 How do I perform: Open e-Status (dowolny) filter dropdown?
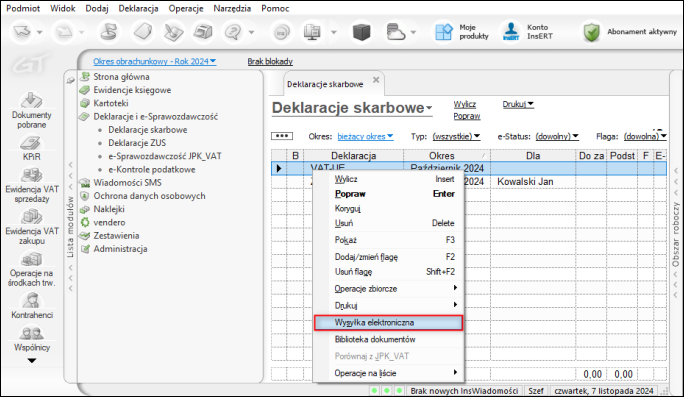point(557,137)
